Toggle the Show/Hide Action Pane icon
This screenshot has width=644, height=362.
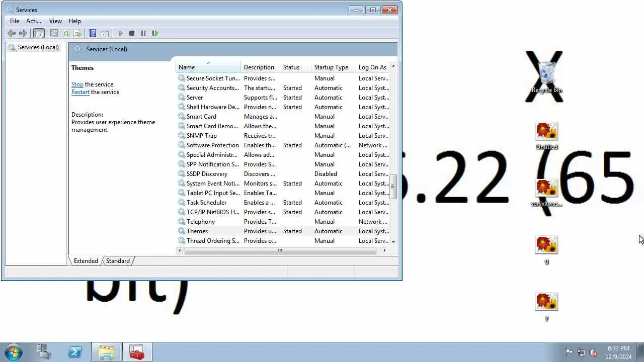pos(105,33)
